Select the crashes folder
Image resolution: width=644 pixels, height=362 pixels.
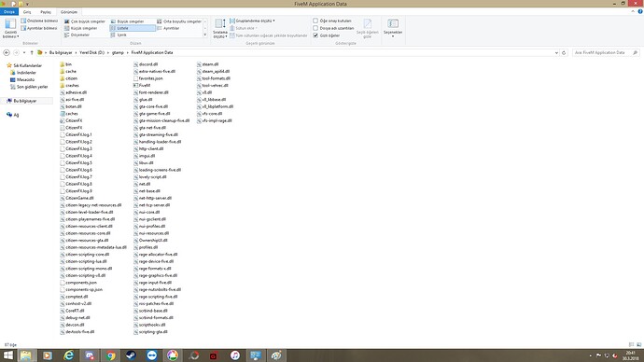69,86
